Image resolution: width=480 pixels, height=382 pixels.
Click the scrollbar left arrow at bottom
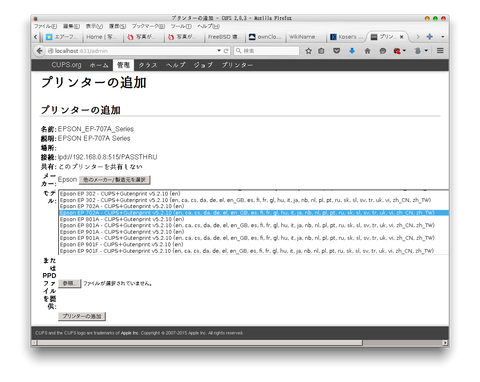point(34,343)
